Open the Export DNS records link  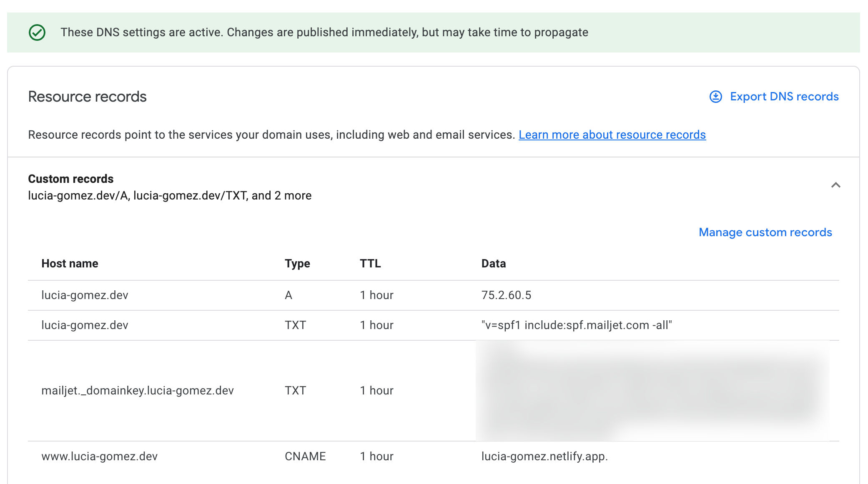point(784,97)
